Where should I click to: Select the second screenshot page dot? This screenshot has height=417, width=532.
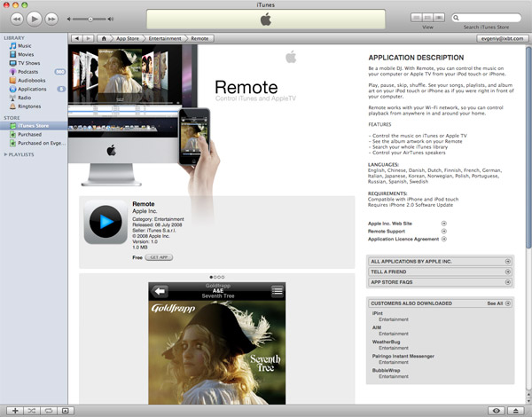click(x=215, y=277)
